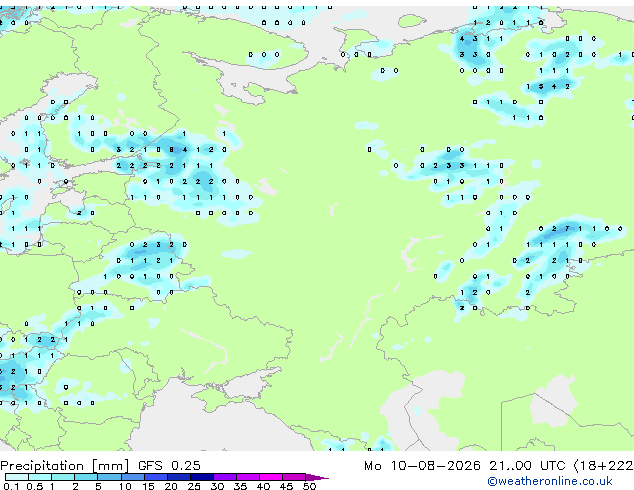This screenshot has height=490, width=634.
Task: Click the '21..00 UTC' time text
Action: pos(527,466)
